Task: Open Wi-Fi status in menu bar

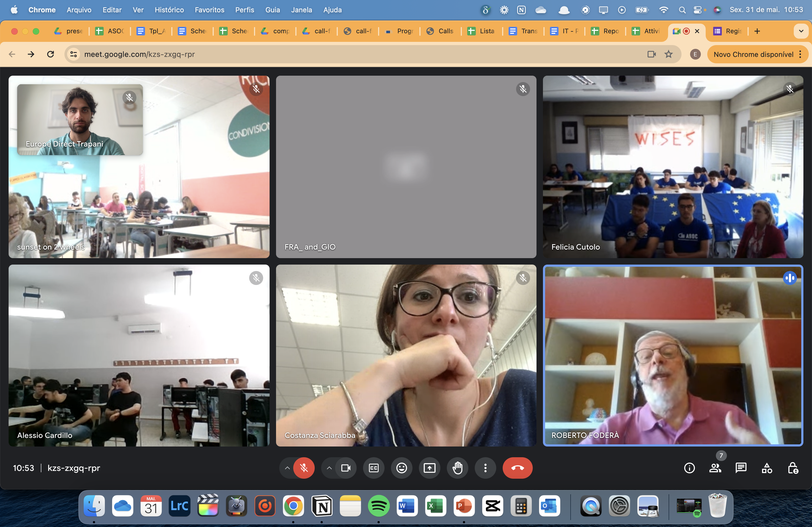Action: pyautogui.click(x=663, y=10)
